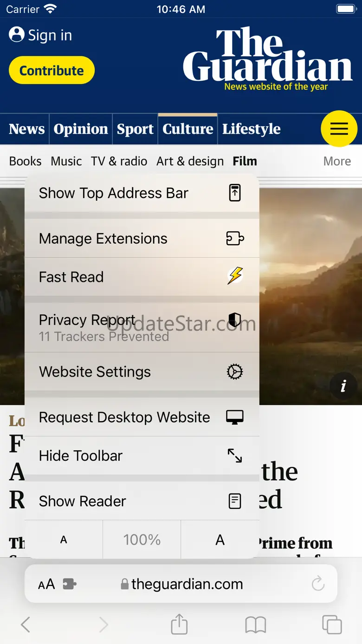Tap the Sign in profile icon

click(17, 34)
